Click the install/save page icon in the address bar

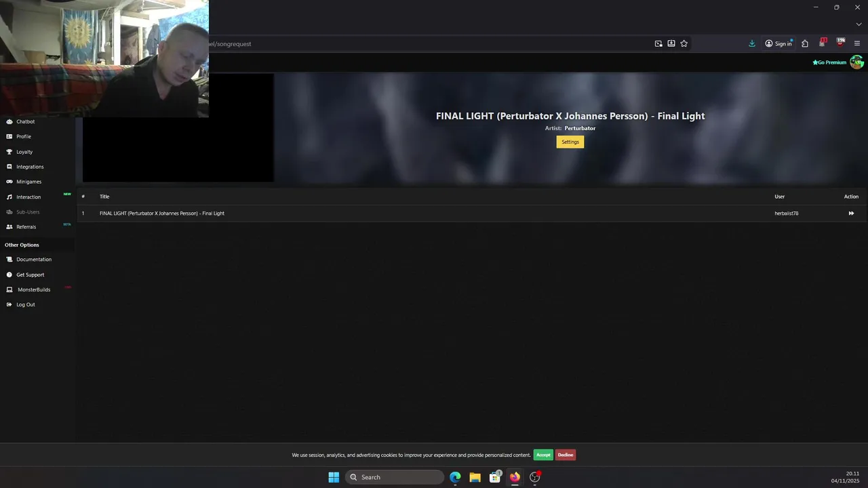[x=671, y=43]
